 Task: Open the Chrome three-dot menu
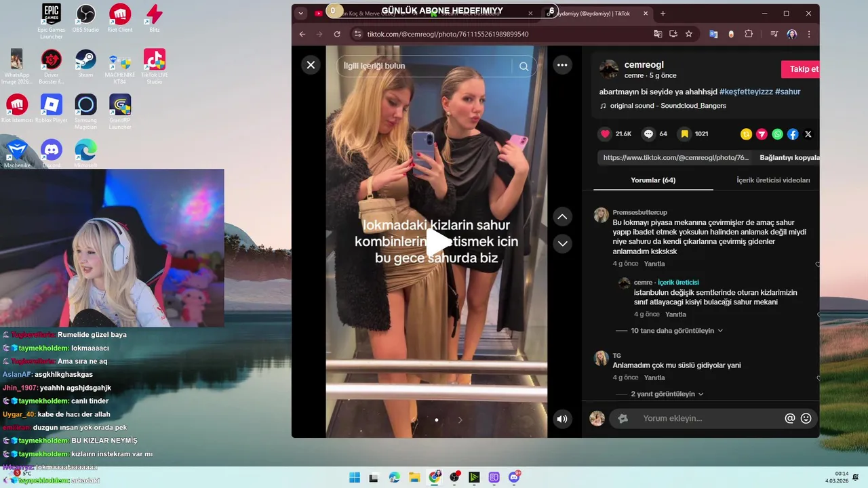tap(809, 34)
